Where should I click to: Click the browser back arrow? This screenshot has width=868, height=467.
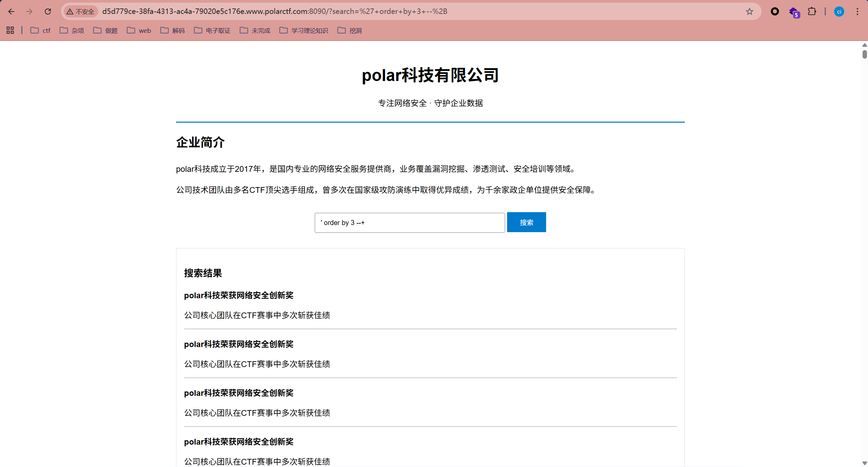coord(11,12)
